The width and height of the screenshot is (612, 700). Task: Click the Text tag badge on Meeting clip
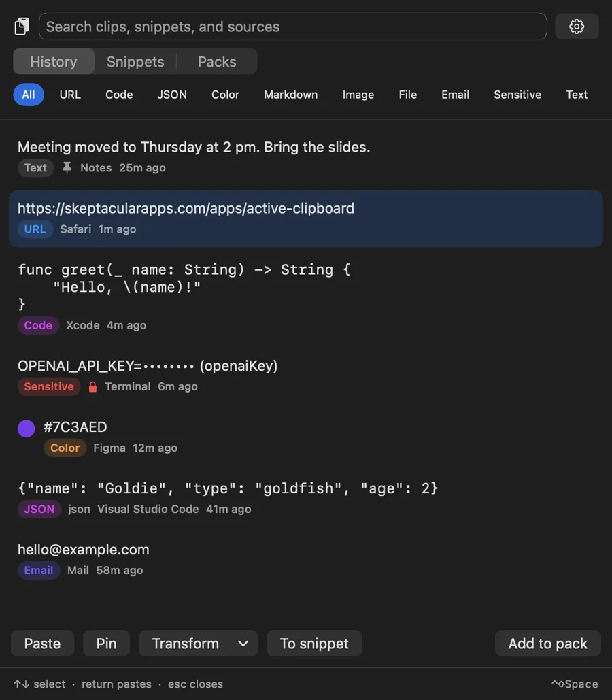[x=36, y=168]
